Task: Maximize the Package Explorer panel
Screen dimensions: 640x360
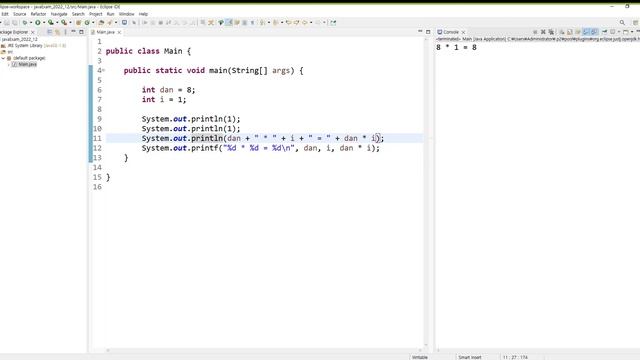Action: coord(81,32)
